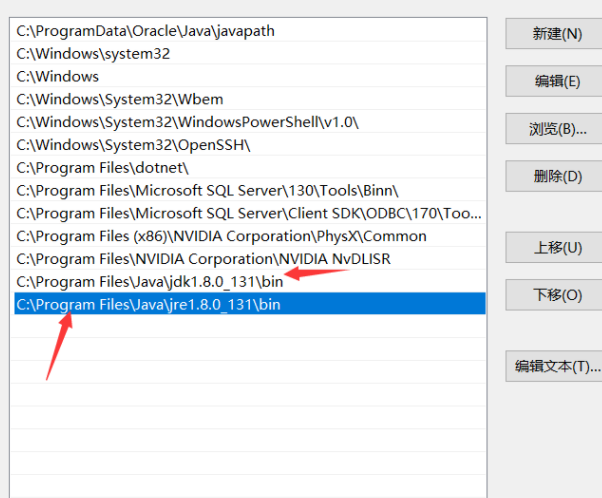Click the 新建(N) button
This screenshot has width=602, height=498.
tap(554, 34)
